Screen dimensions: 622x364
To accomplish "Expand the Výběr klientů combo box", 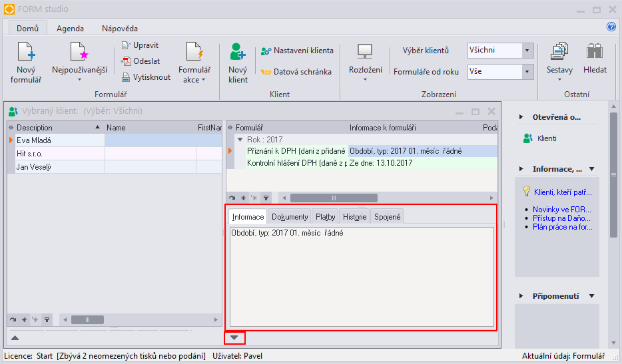I will 527,51.
